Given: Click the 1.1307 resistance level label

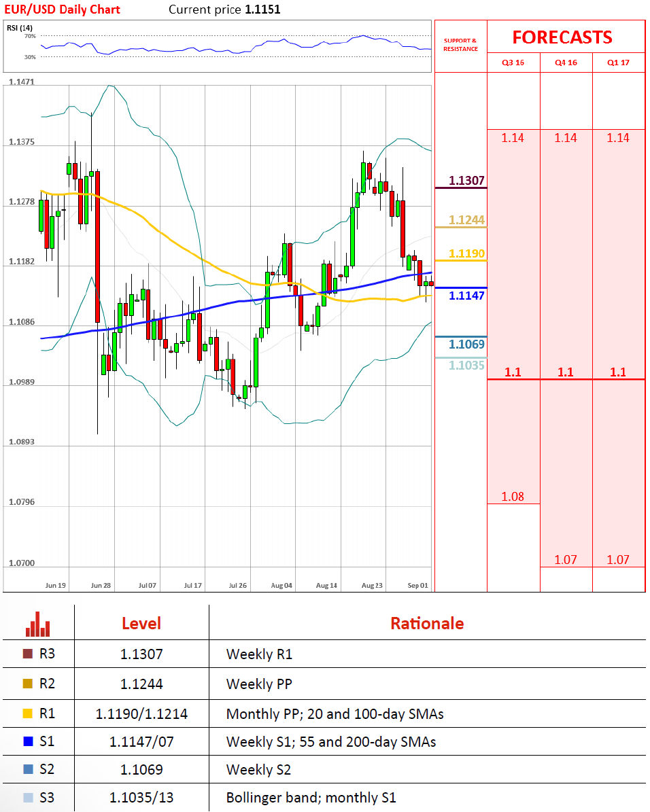Looking at the screenshot, I should [466, 180].
